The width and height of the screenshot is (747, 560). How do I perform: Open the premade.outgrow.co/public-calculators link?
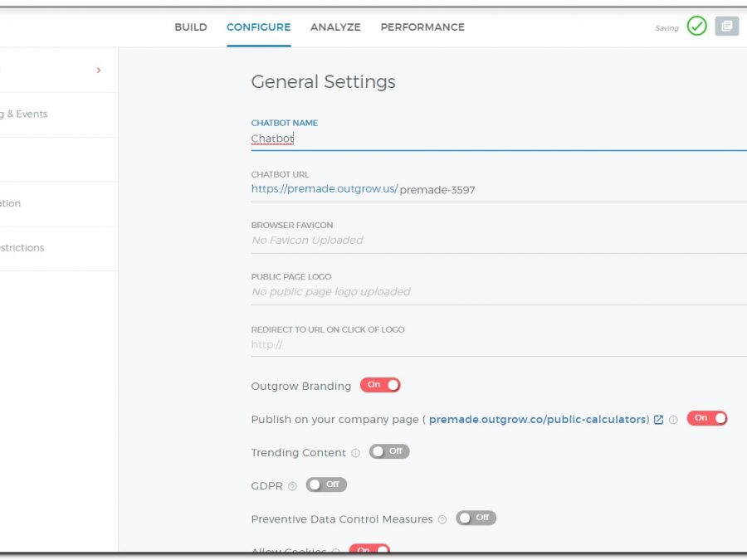coord(538,420)
